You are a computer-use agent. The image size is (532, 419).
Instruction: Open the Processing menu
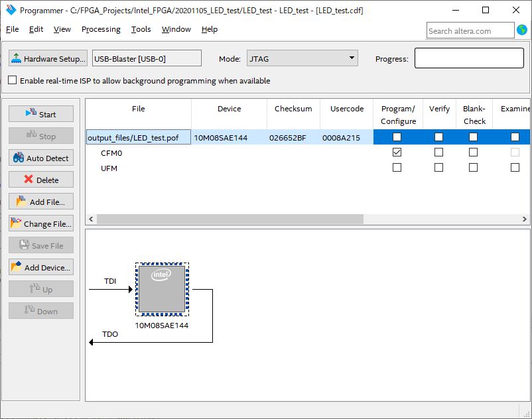click(101, 29)
